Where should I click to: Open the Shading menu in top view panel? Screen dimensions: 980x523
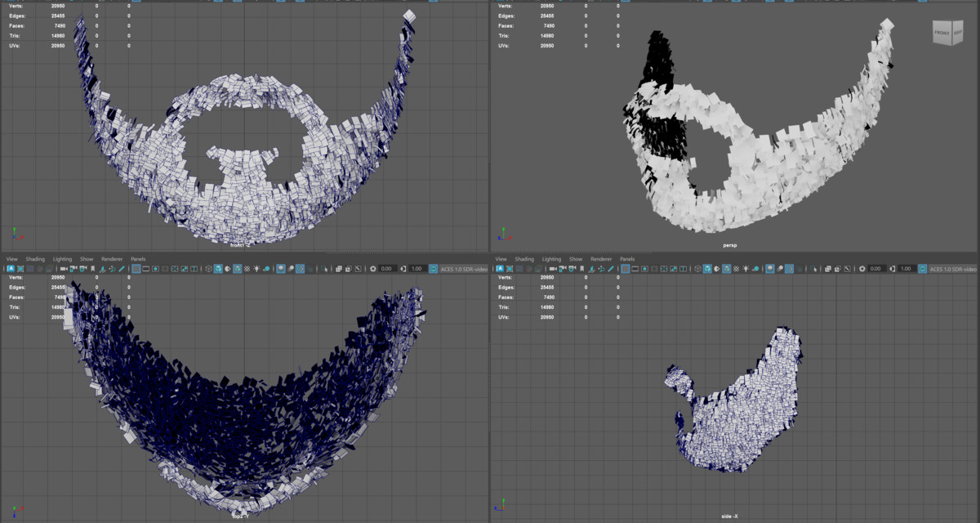tap(35, 259)
